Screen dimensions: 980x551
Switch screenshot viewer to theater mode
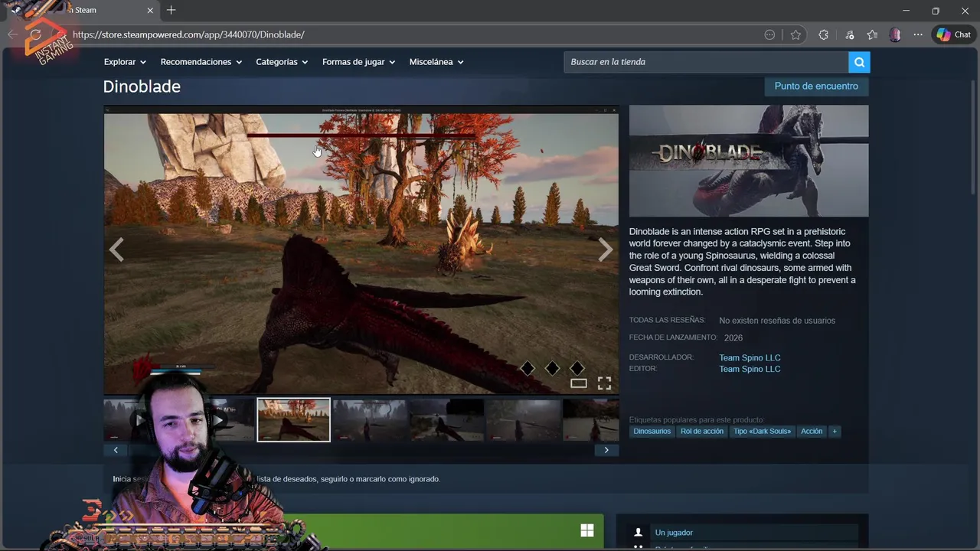(x=579, y=383)
